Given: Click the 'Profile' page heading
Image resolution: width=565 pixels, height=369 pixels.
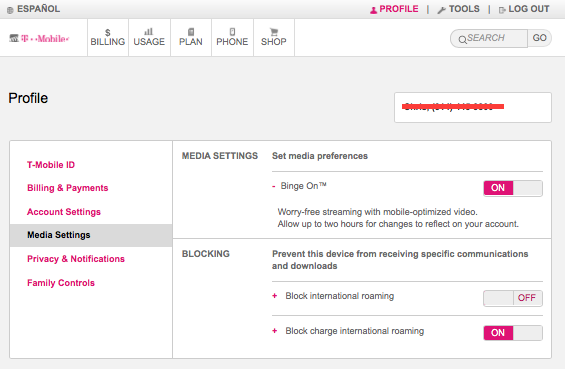Looking at the screenshot, I should tap(28, 98).
